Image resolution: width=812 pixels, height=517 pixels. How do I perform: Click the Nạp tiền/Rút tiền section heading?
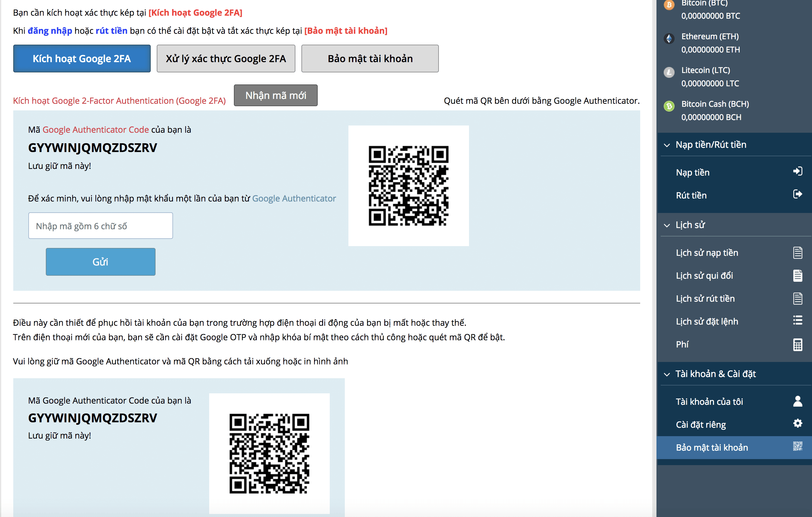point(711,145)
